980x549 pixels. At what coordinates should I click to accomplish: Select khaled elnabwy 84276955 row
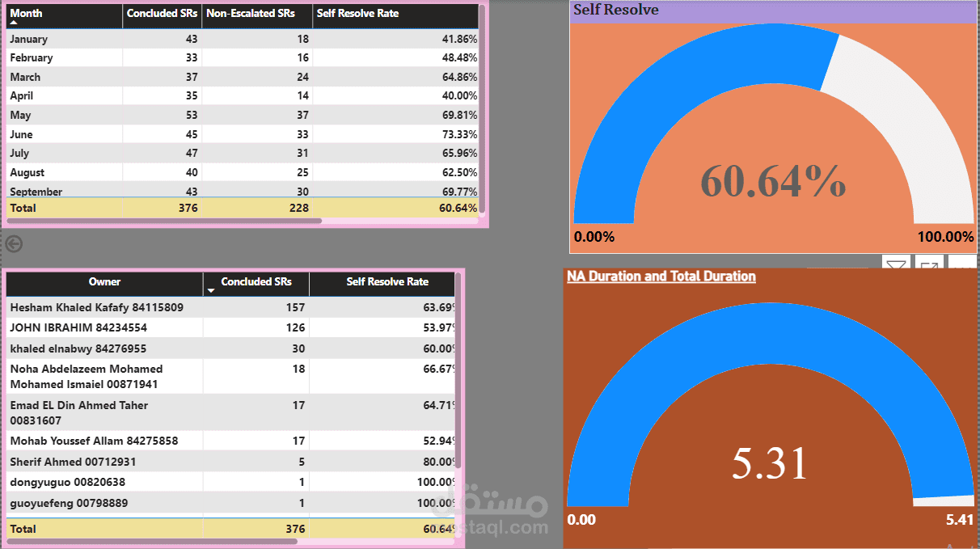231,348
